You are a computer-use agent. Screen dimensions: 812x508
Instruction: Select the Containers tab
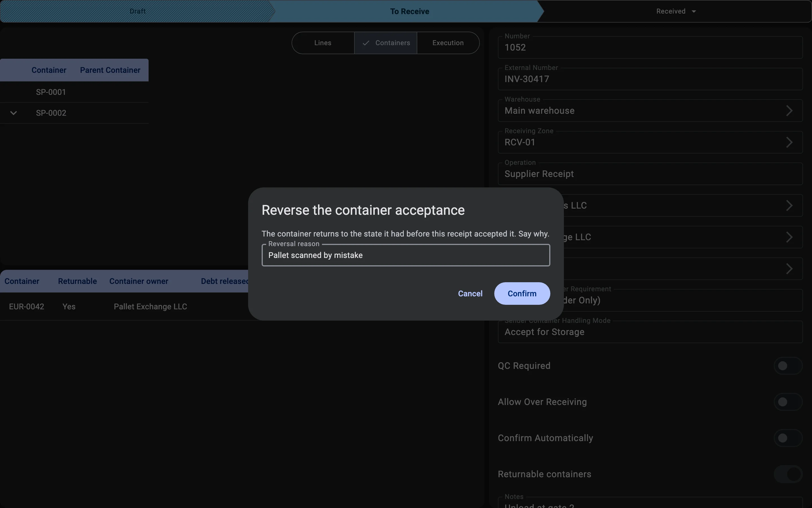(385, 43)
